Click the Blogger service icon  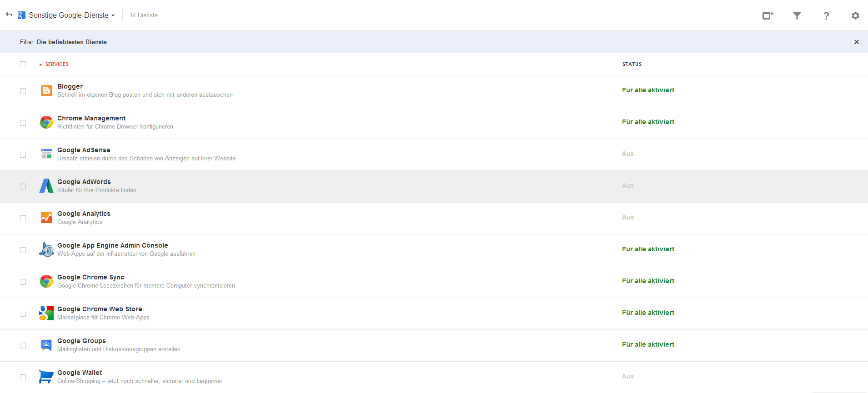(x=46, y=90)
